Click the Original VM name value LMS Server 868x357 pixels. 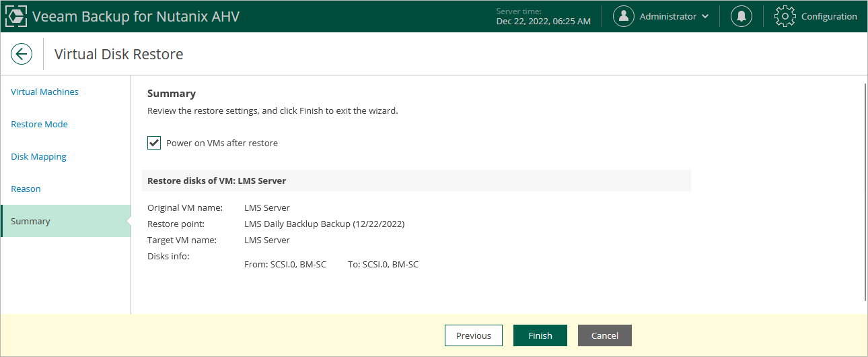pos(267,207)
